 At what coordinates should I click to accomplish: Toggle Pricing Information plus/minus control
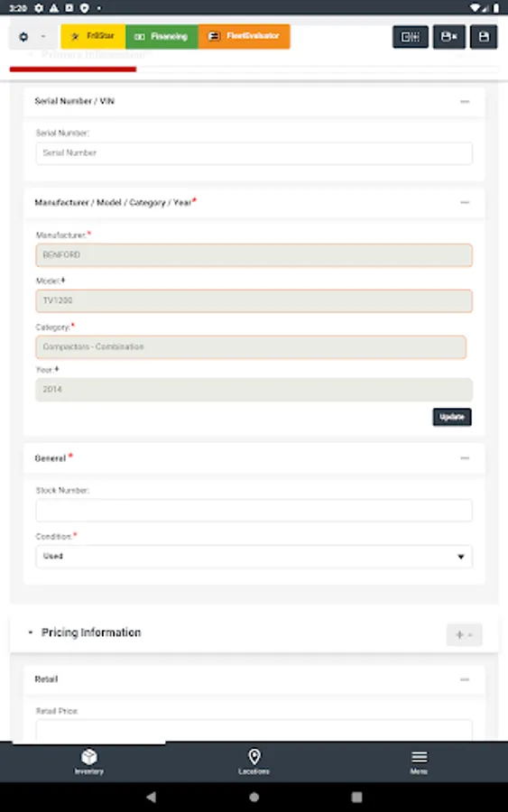464,634
